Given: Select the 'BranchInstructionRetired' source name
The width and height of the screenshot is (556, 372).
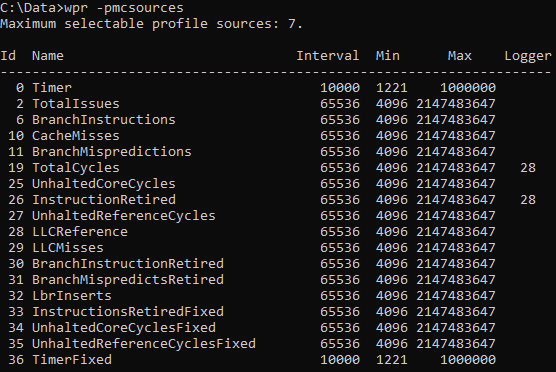Looking at the screenshot, I should pos(128,263).
